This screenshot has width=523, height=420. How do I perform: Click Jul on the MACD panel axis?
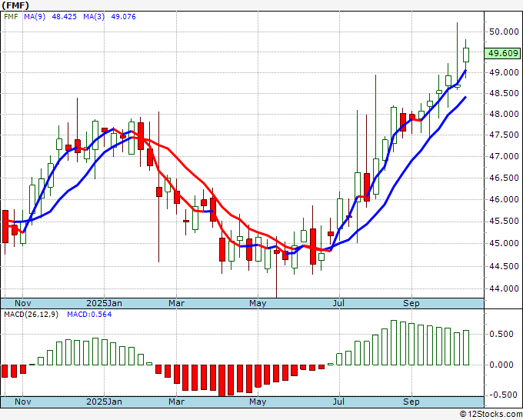click(339, 402)
